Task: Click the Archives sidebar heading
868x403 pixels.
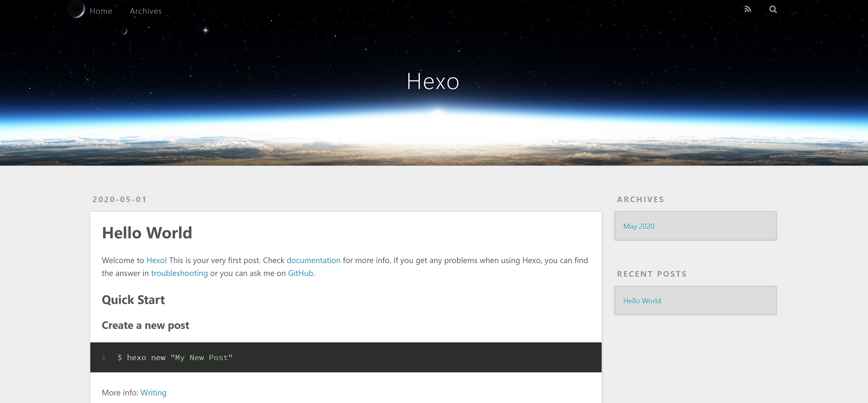Action: (x=640, y=199)
